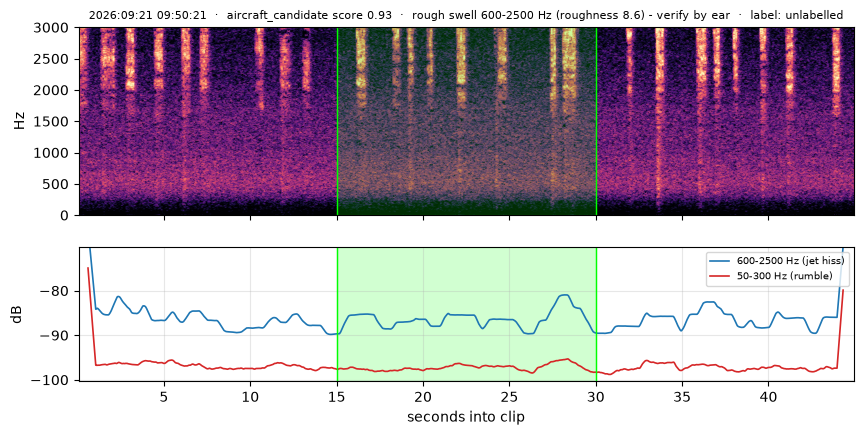
Task: Click the 10 second tick label
Action: click(250, 396)
